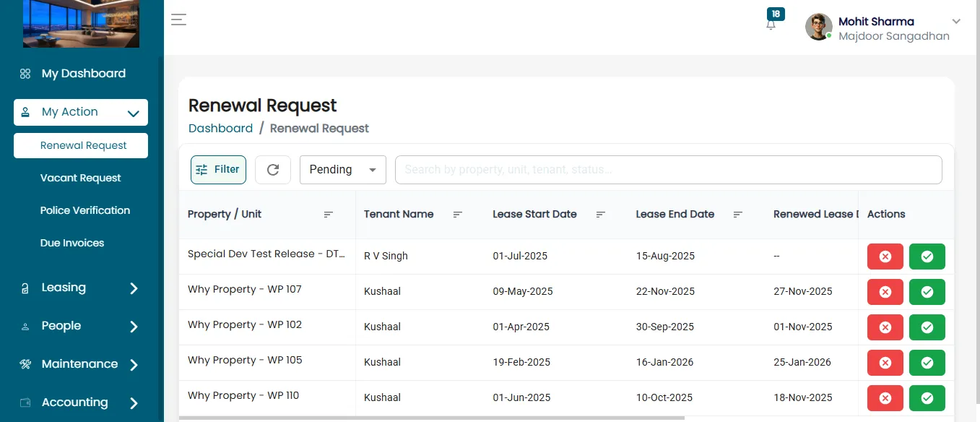Click the refresh icon button
The height and width of the screenshot is (422, 980).
[273, 170]
